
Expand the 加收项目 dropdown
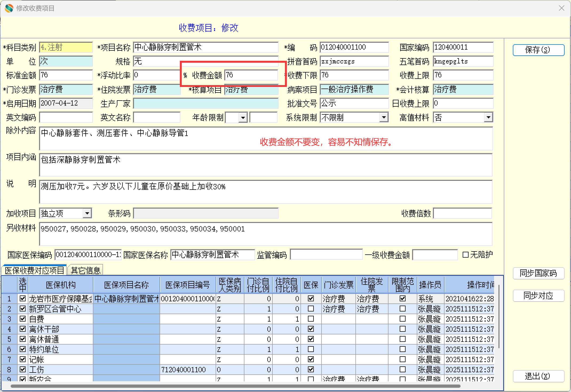click(x=87, y=214)
